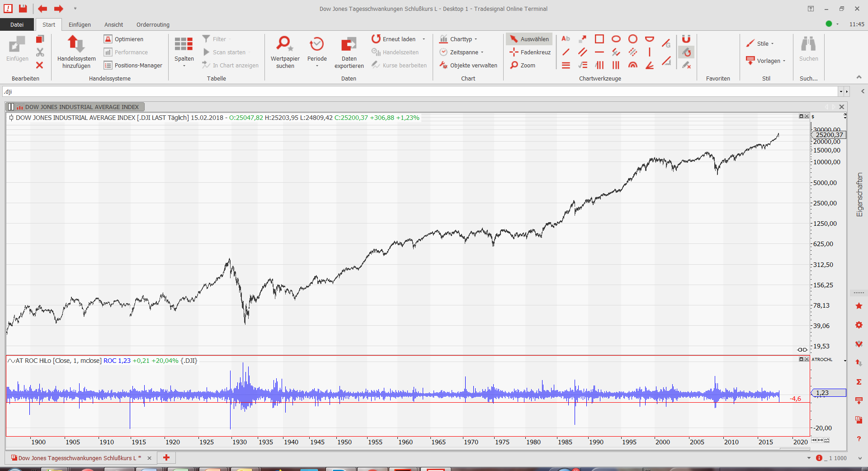Click Daten exportieren icon
868x471 pixels.
[x=349, y=44]
